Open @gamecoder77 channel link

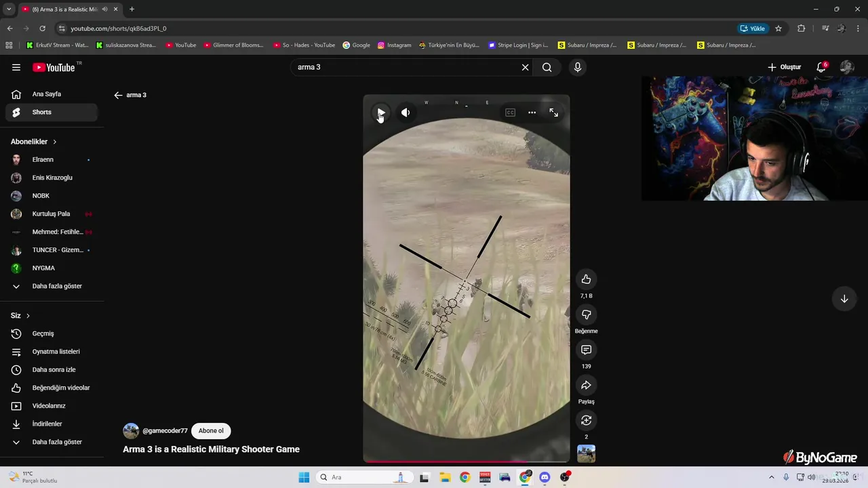(165, 431)
